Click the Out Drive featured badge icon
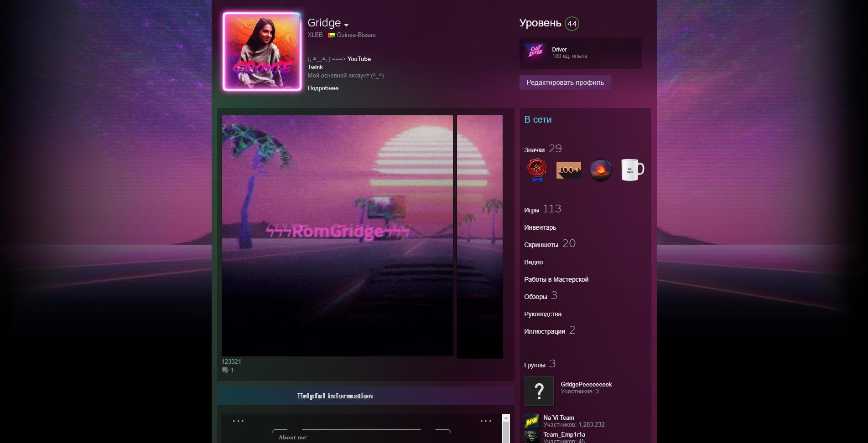868x443 pixels. [x=535, y=53]
